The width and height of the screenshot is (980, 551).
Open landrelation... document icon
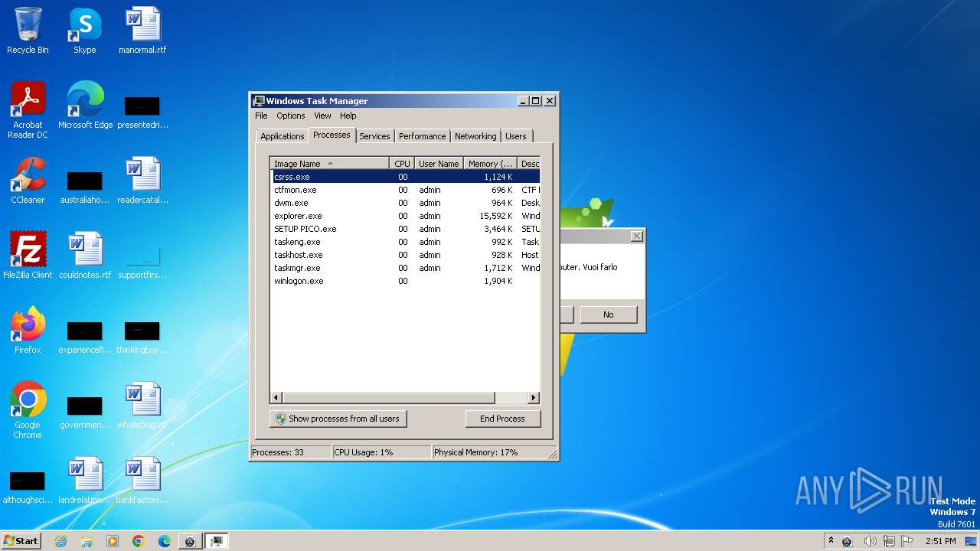(x=85, y=480)
